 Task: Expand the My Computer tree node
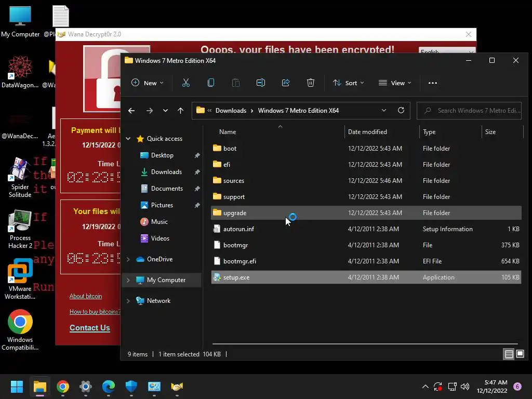(x=128, y=280)
